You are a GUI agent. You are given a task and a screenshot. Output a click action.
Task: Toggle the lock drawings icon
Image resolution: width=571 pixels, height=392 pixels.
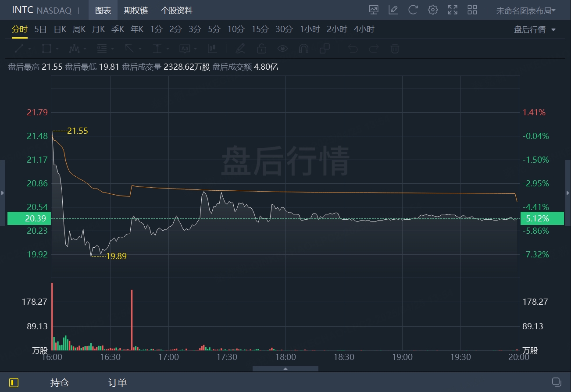[x=261, y=48]
